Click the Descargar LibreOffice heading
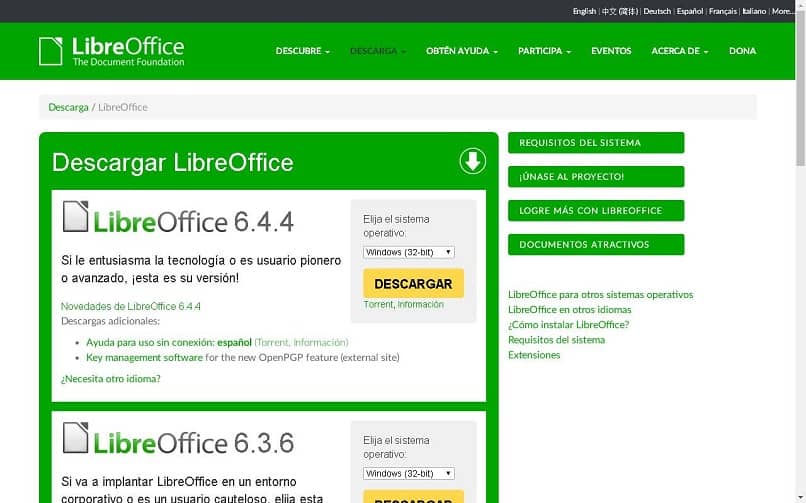This screenshot has height=503, width=806. tap(173, 162)
